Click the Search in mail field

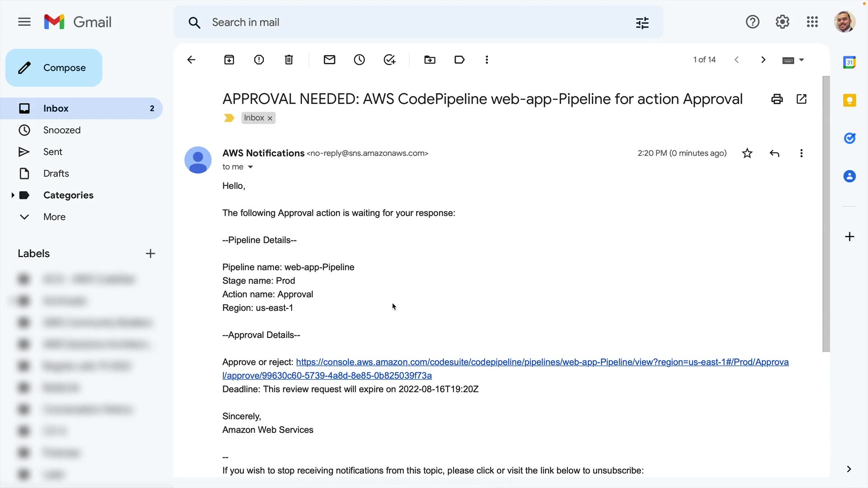click(x=407, y=22)
